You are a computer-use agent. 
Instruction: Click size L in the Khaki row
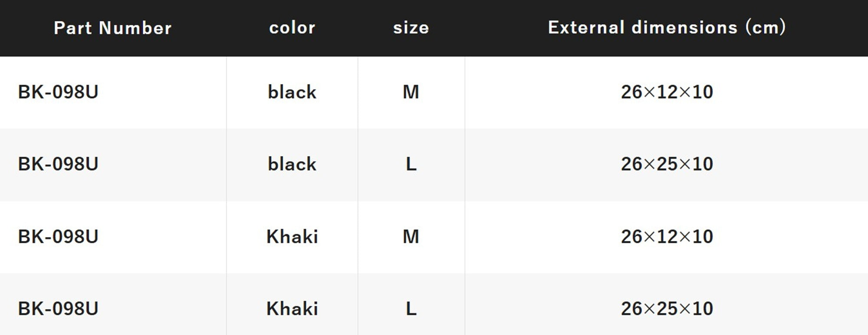[x=411, y=309]
